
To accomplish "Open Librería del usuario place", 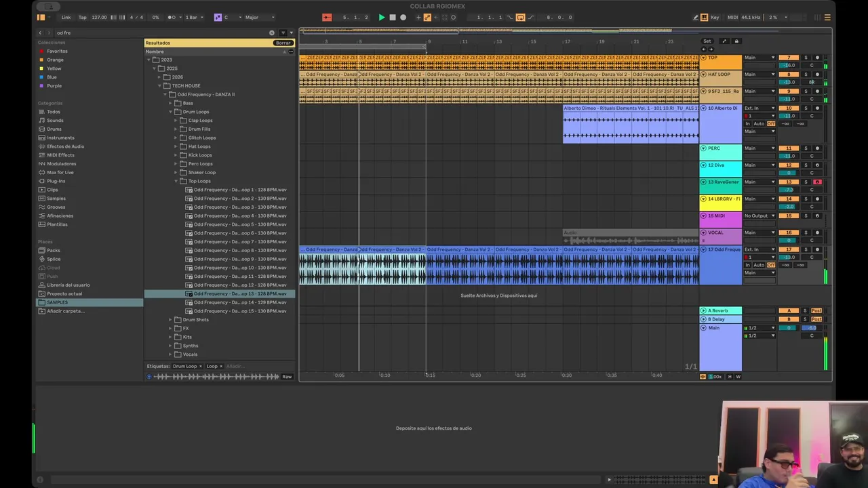I will pos(68,285).
